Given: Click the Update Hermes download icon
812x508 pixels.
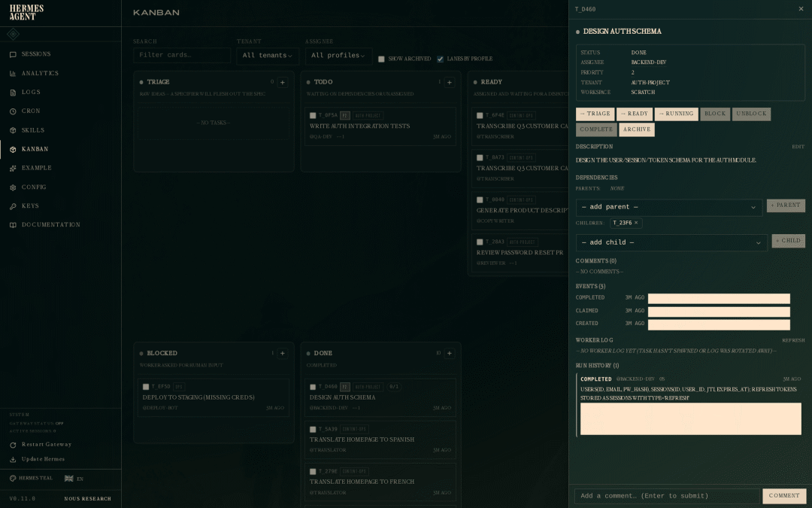Looking at the screenshot, I should click(13, 459).
